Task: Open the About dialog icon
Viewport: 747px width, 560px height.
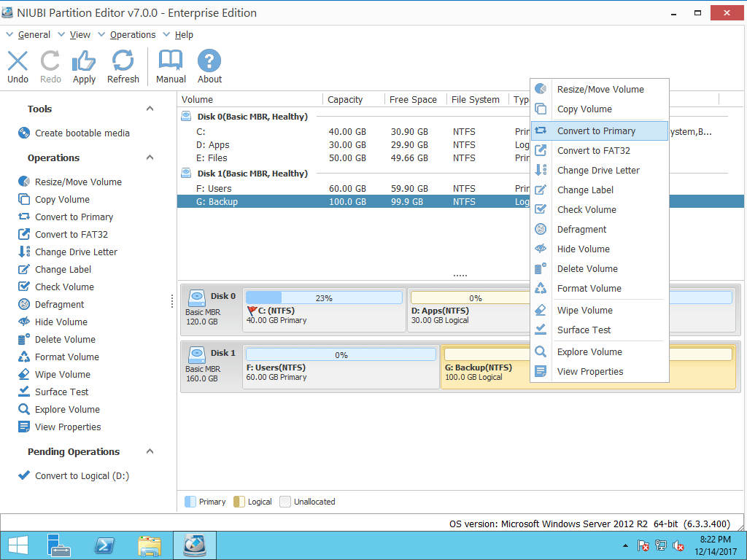Action: (x=209, y=66)
